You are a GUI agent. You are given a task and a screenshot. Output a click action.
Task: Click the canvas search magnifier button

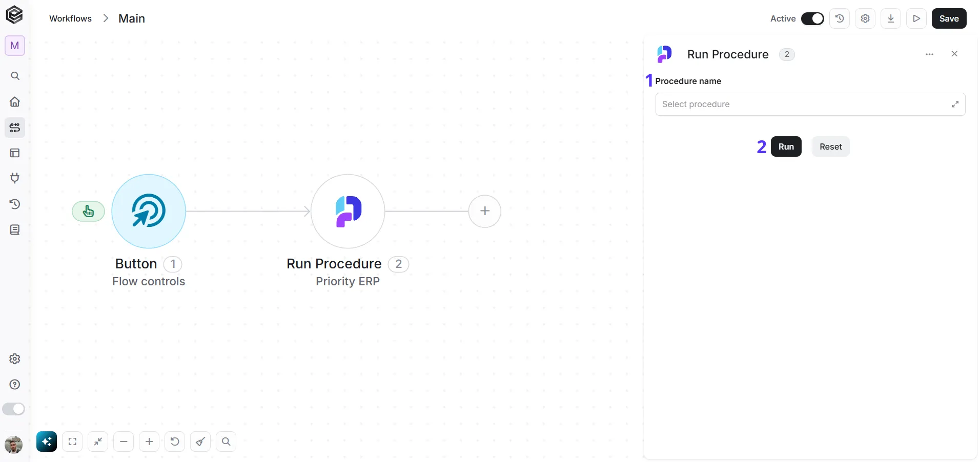(226, 442)
